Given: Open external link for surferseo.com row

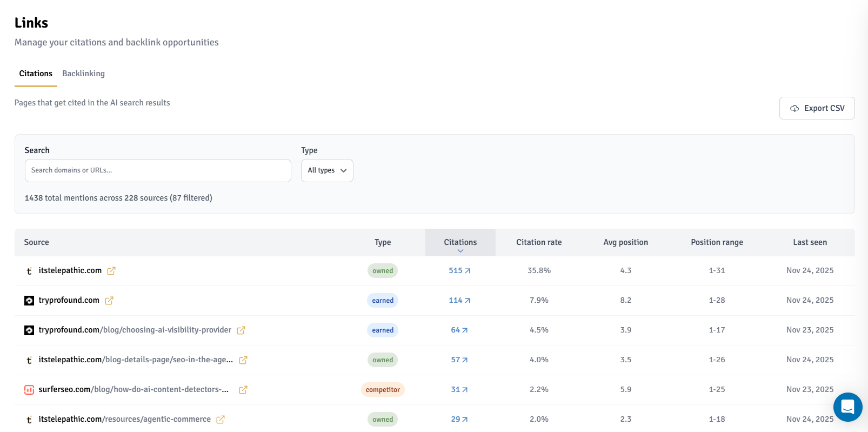Looking at the screenshot, I should coord(243,390).
